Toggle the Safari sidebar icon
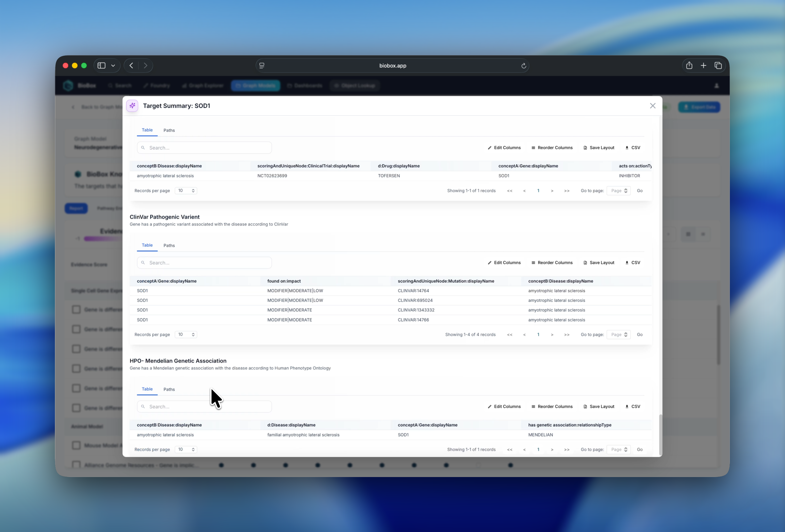This screenshot has width=785, height=532. (x=101, y=66)
